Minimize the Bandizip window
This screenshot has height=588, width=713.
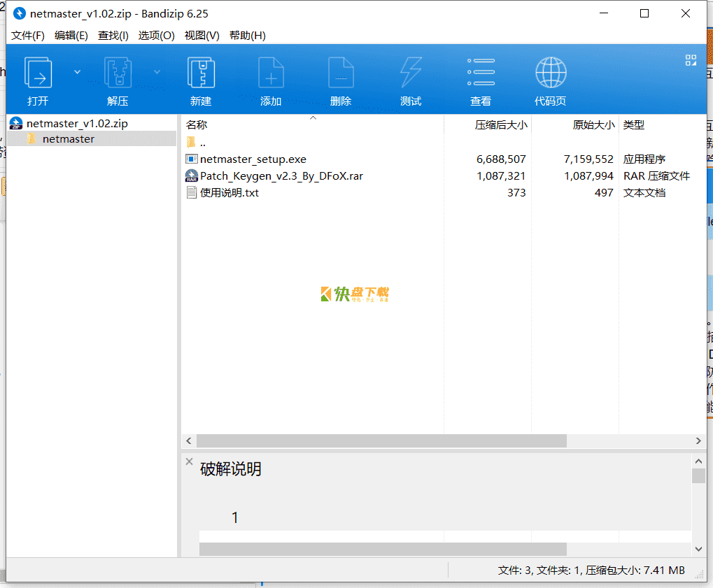604,13
